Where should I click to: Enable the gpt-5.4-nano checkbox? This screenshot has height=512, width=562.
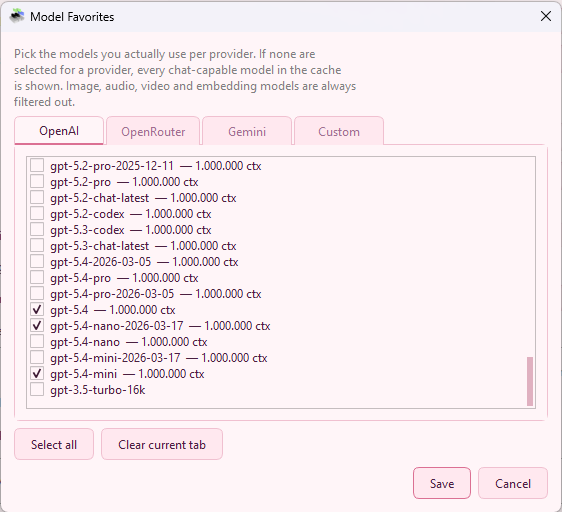pyautogui.click(x=37, y=342)
